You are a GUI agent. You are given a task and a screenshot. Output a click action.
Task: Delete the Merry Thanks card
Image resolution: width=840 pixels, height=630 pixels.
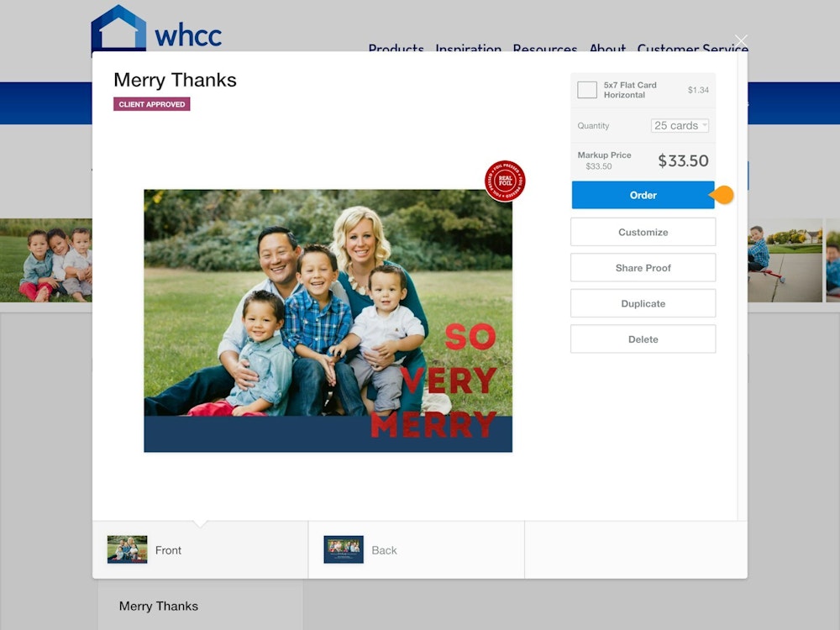tap(643, 339)
